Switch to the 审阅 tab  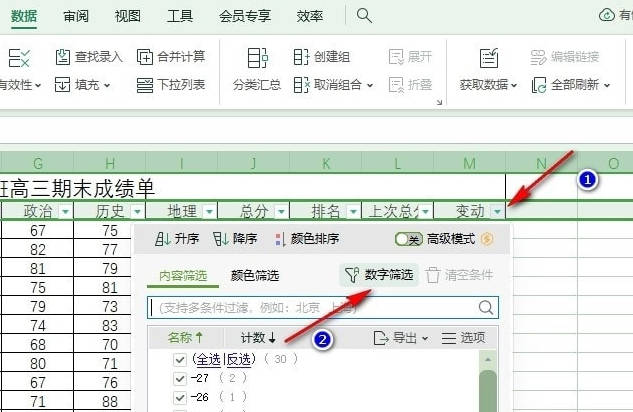coord(76,16)
